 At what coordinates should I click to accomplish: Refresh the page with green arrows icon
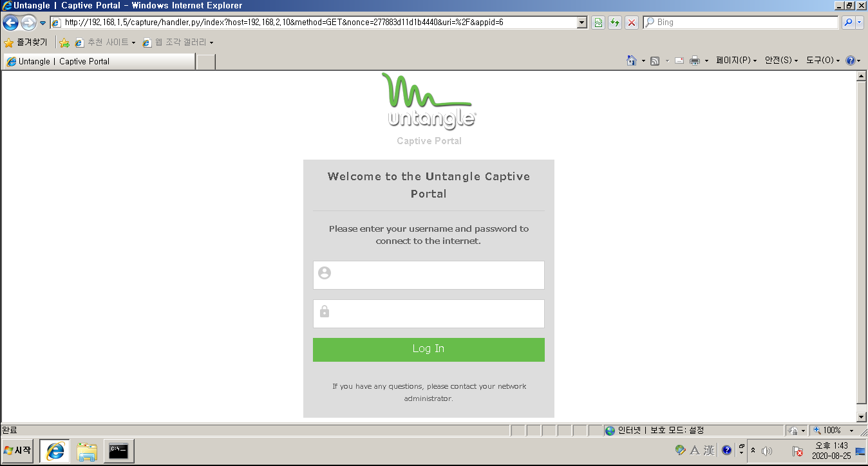coord(615,23)
